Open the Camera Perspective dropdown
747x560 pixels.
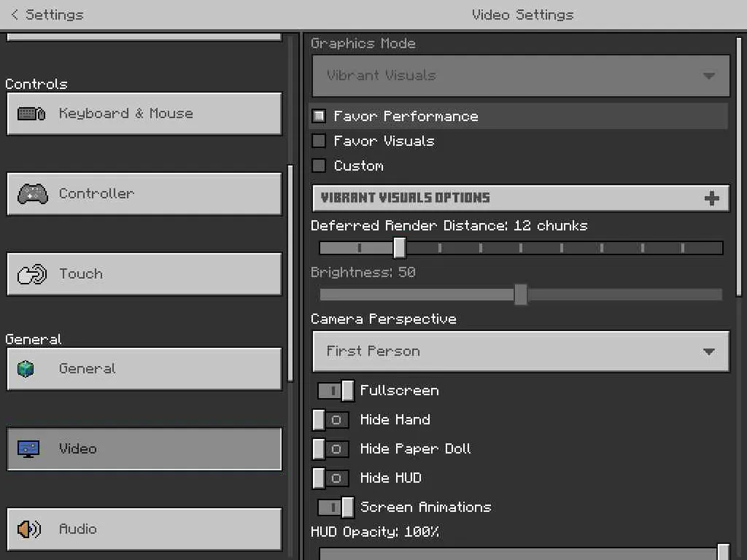click(x=521, y=351)
